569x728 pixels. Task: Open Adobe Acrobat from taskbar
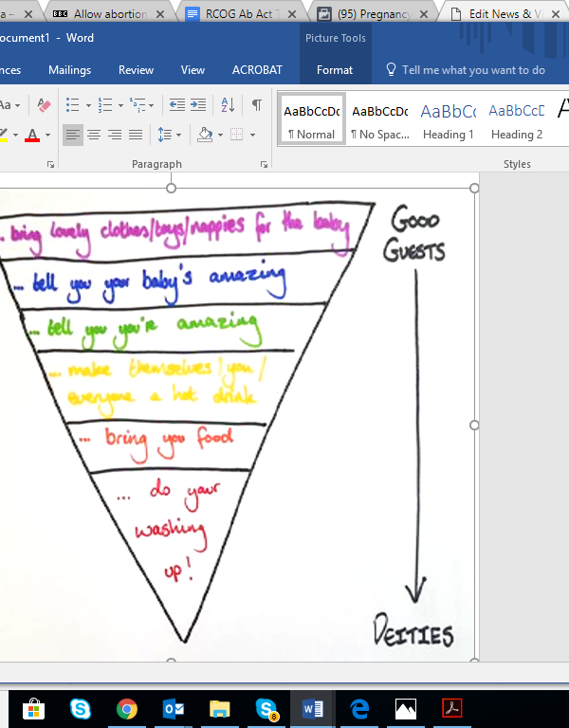(452, 709)
